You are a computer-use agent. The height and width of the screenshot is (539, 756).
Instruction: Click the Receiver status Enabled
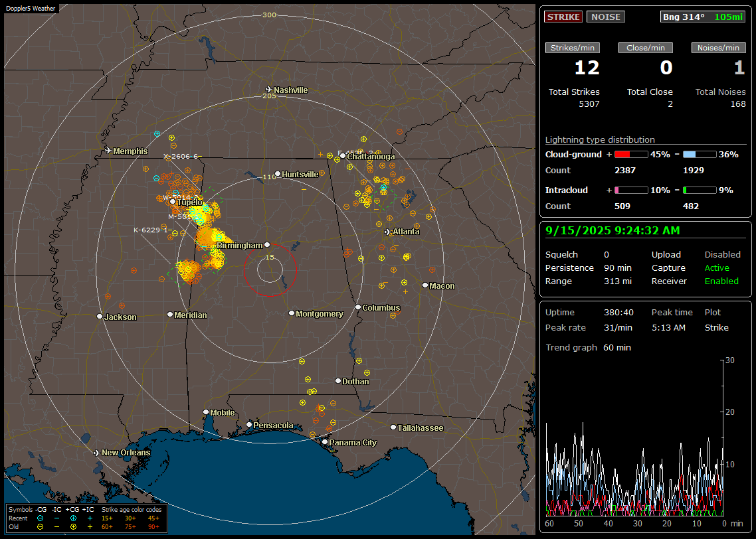tap(721, 281)
